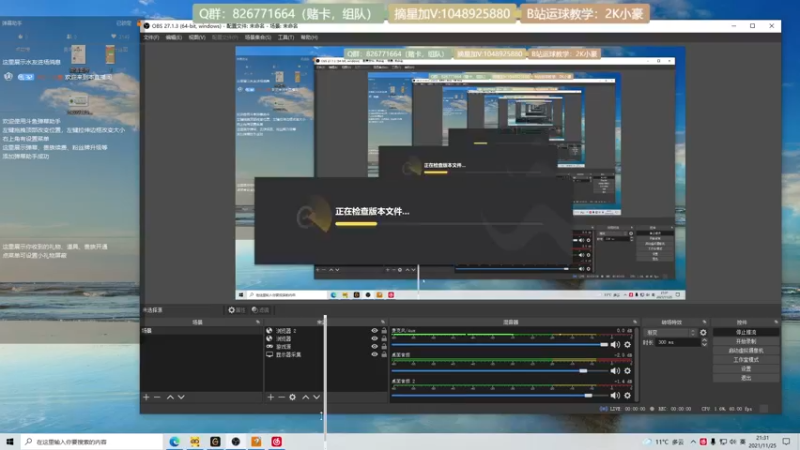800x450 pixels.
Task: Click the Windows taskbar search box
Action: click(92, 441)
